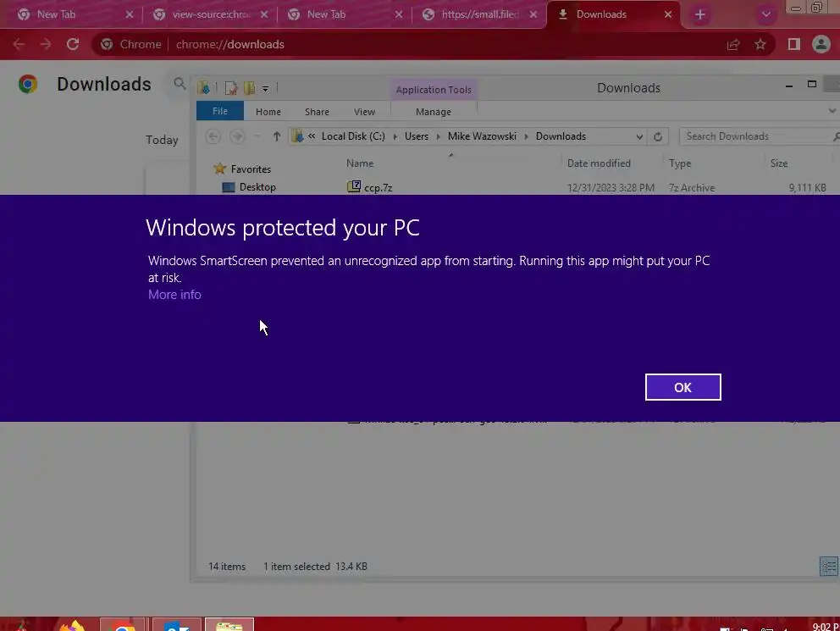The image size is (840, 631).
Task: Sort files by Size column
Action: tap(778, 163)
